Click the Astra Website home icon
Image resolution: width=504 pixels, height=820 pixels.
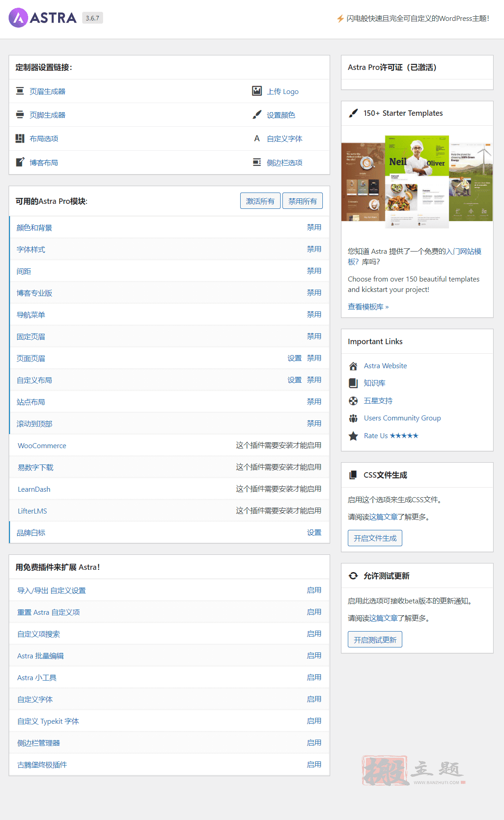[x=353, y=366]
